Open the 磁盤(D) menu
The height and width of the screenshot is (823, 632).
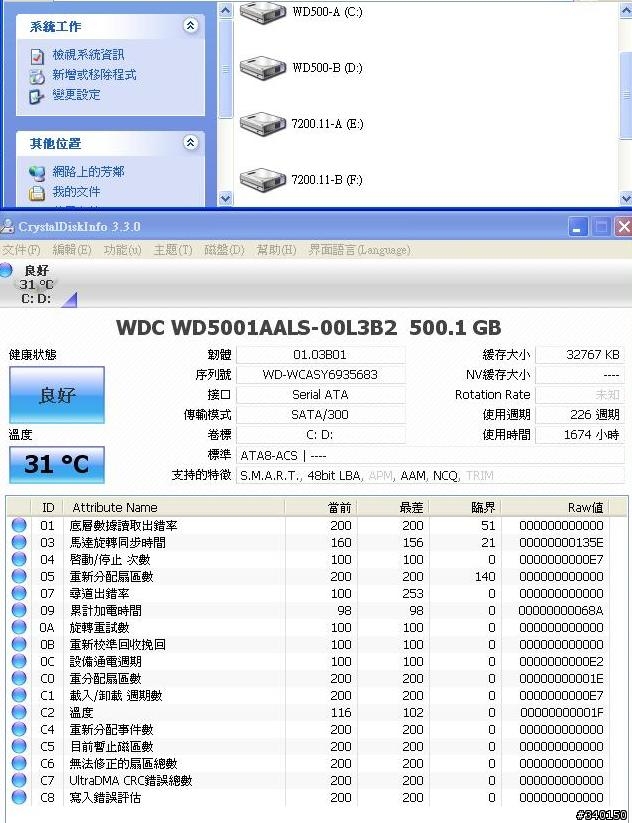[224, 250]
